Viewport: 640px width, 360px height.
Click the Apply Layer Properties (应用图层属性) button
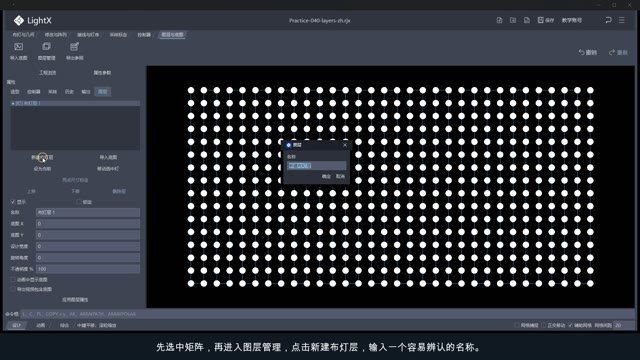coord(75,300)
